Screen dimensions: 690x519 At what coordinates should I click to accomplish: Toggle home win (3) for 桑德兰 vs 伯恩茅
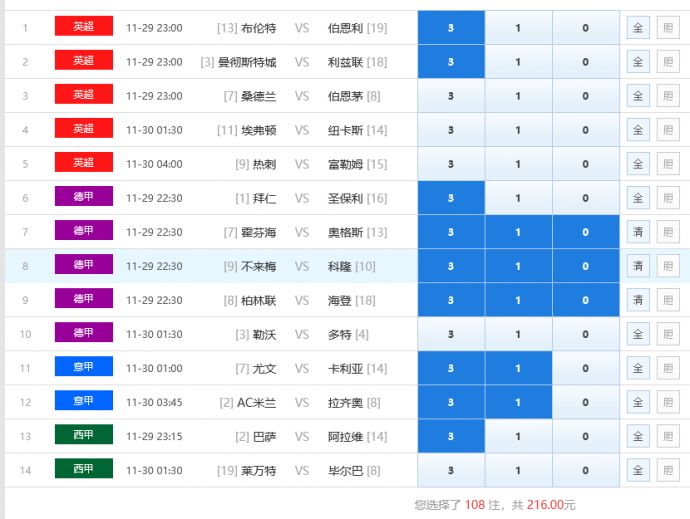450,96
